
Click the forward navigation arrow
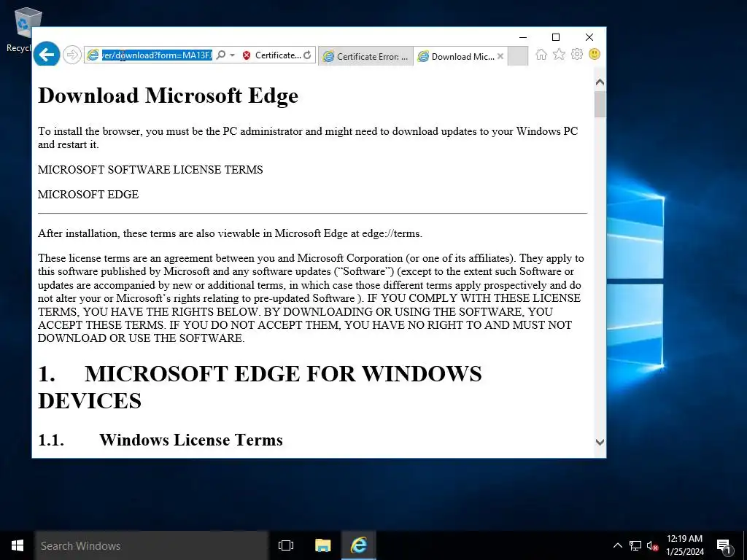72,55
